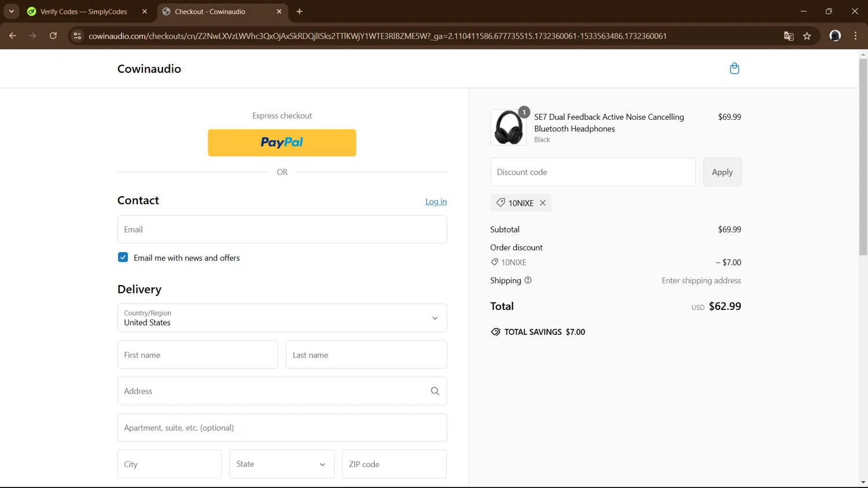Click the Cowinaudio store name
868x488 pixels.
149,69
